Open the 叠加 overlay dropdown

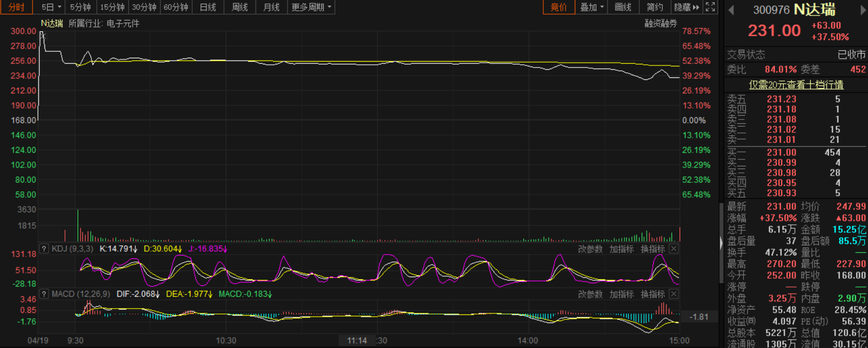click(x=591, y=7)
